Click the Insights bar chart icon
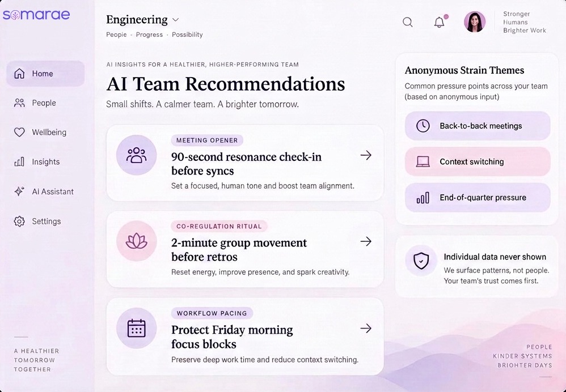 (x=19, y=161)
